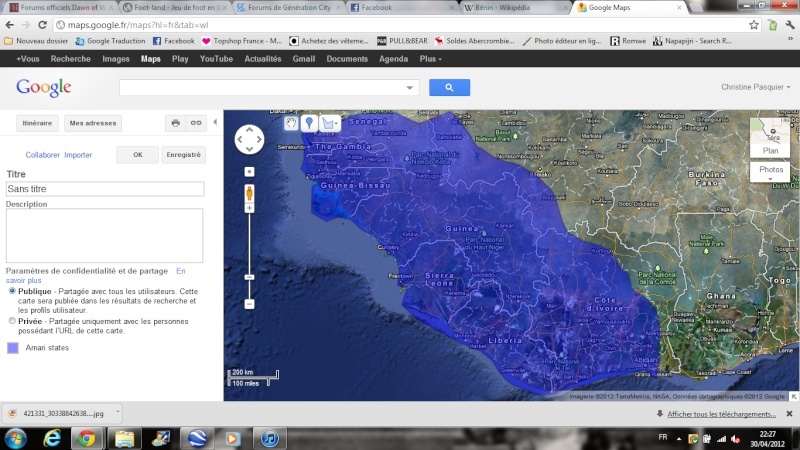Viewport: 800px width, 450px height.
Task: Collapse the left side panel arrow
Action: pyautogui.click(x=215, y=122)
